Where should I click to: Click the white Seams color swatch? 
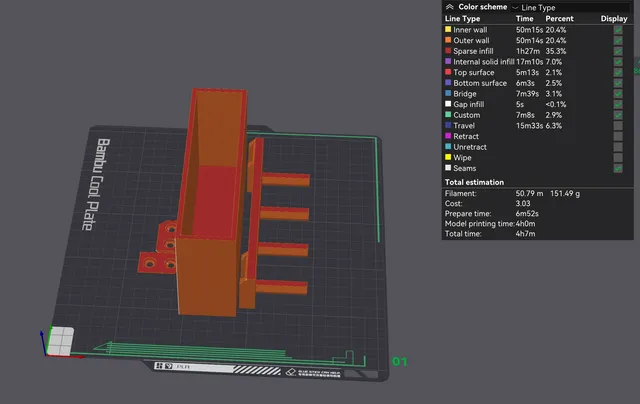448,168
